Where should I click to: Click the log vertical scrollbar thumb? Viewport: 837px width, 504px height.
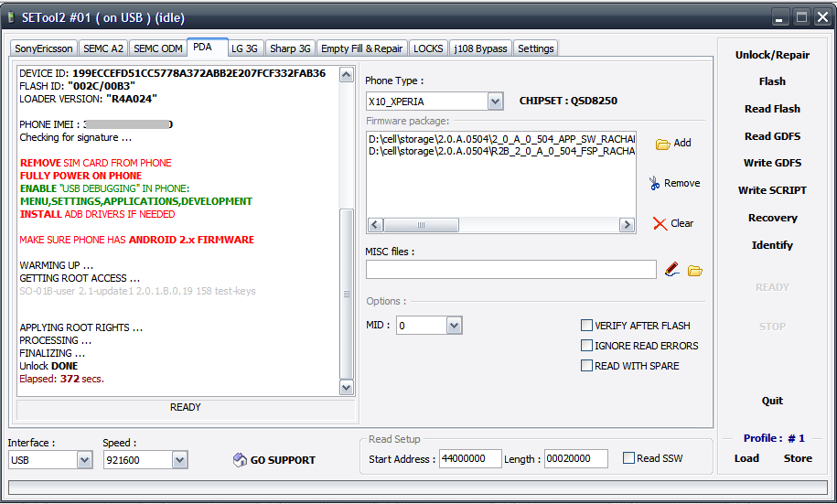click(x=347, y=294)
